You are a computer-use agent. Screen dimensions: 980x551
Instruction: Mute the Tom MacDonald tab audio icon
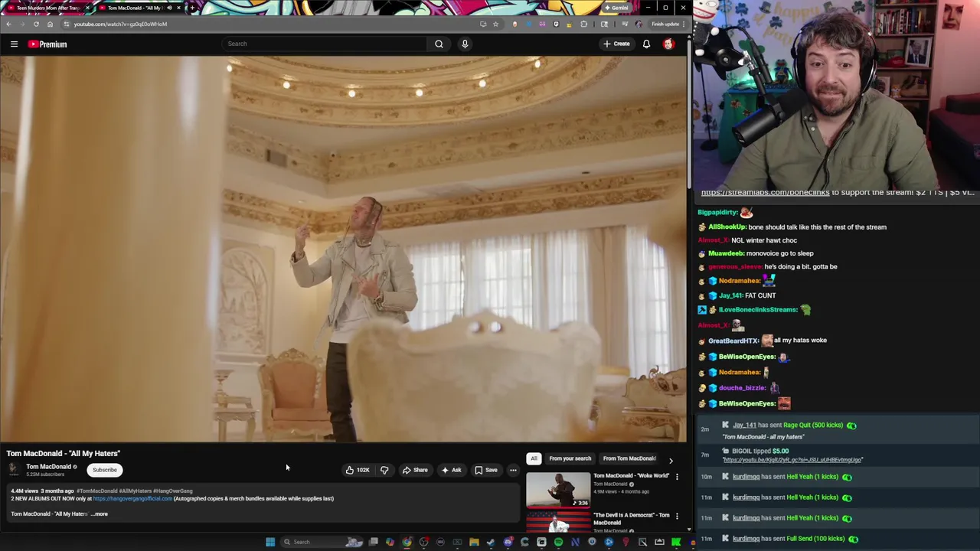[169, 8]
